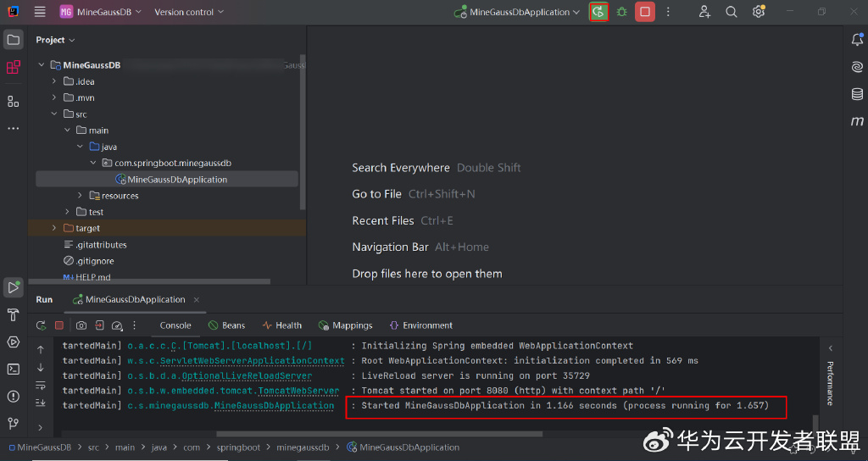
Task: Open Search Everywhere magnifier icon
Action: click(x=732, y=12)
